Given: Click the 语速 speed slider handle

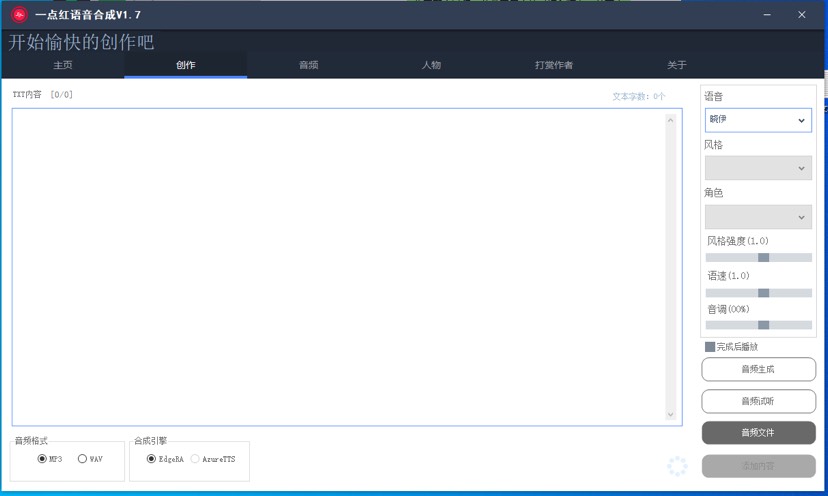Looking at the screenshot, I should (763, 293).
